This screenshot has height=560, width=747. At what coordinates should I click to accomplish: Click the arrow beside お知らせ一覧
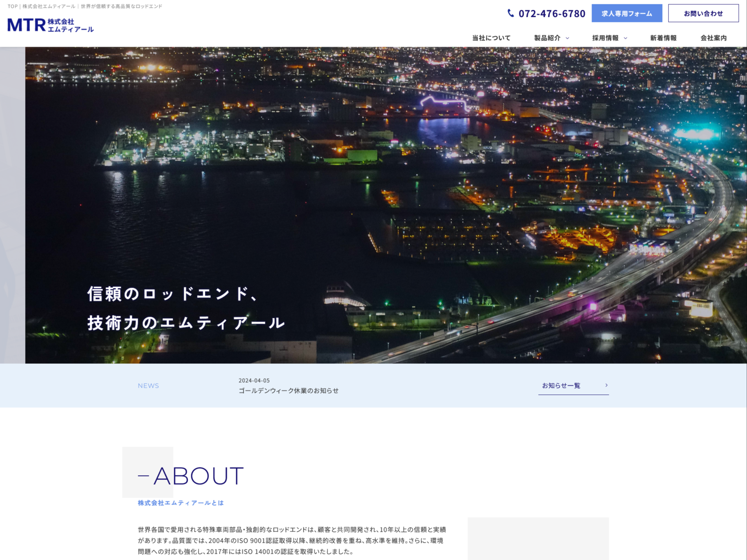606,385
